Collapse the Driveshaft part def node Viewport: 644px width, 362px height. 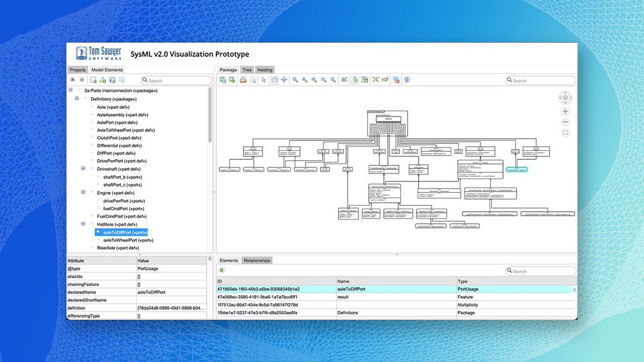click(83, 168)
